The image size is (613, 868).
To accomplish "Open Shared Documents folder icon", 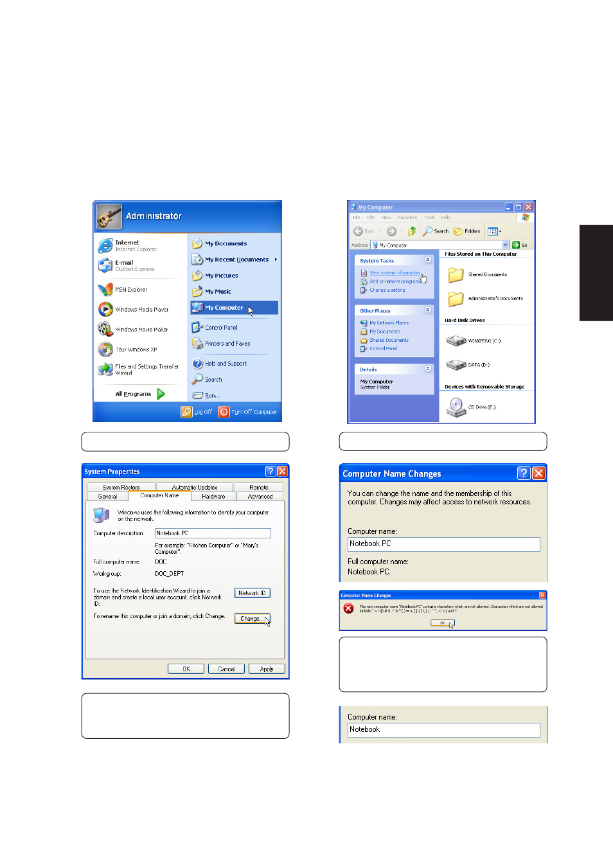I will (456, 275).
